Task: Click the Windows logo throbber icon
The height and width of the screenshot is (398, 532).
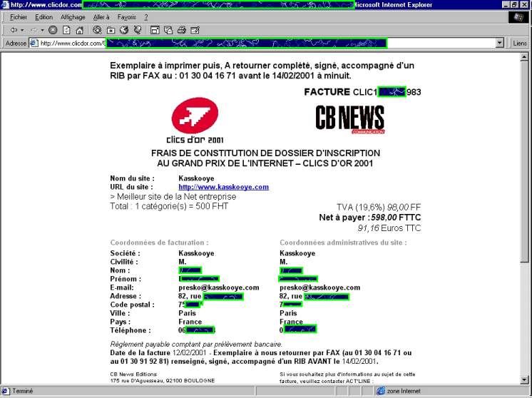Action: 518,17
